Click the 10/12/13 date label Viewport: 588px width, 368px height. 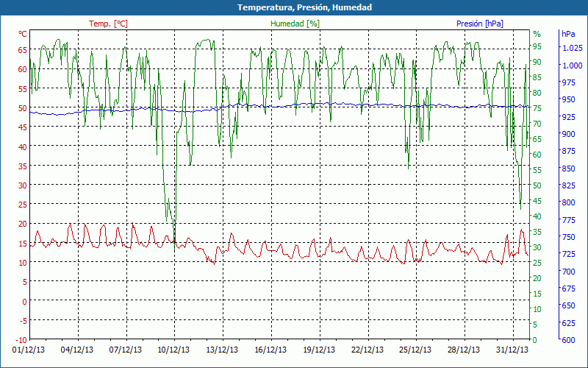173,350
